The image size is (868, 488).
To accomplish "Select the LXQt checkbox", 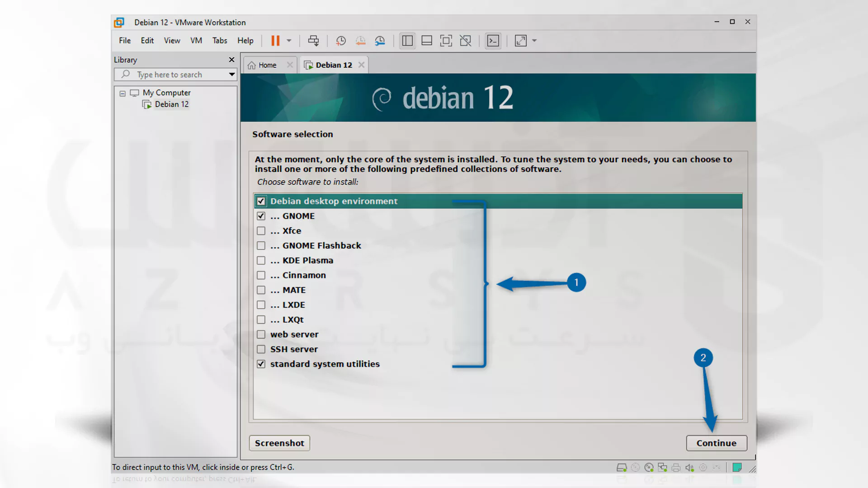I will point(261,320).
